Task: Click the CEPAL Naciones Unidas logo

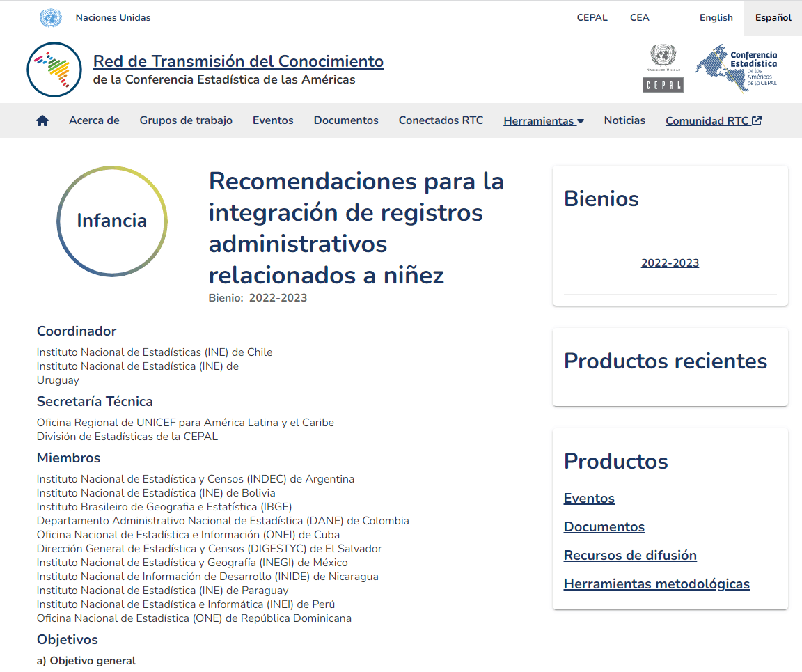Action: (663, 68)
